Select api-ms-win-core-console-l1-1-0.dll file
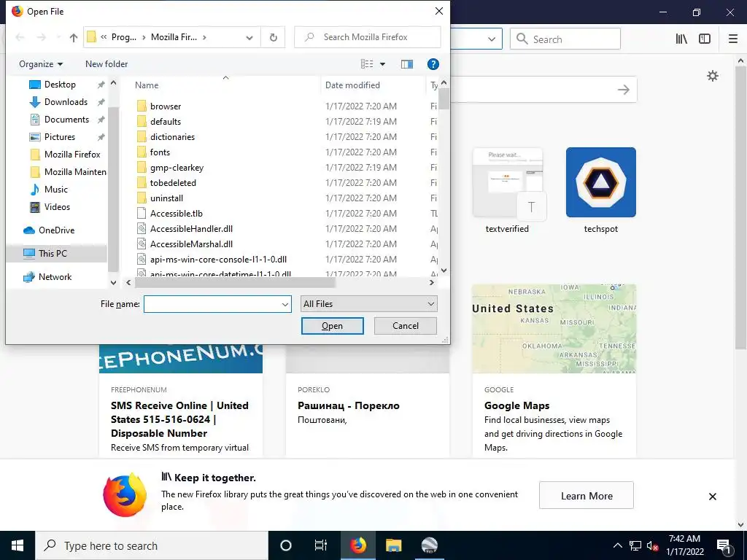This screenshot has width=747, height=560. pos(218,260)
